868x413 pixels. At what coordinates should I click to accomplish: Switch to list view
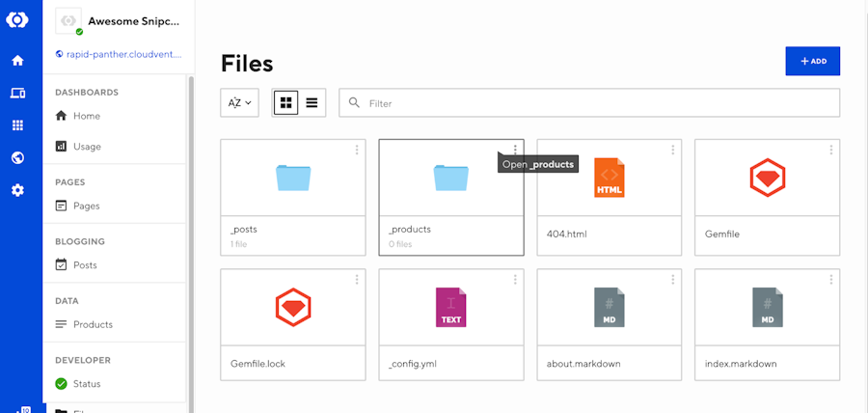pos(312,102)
